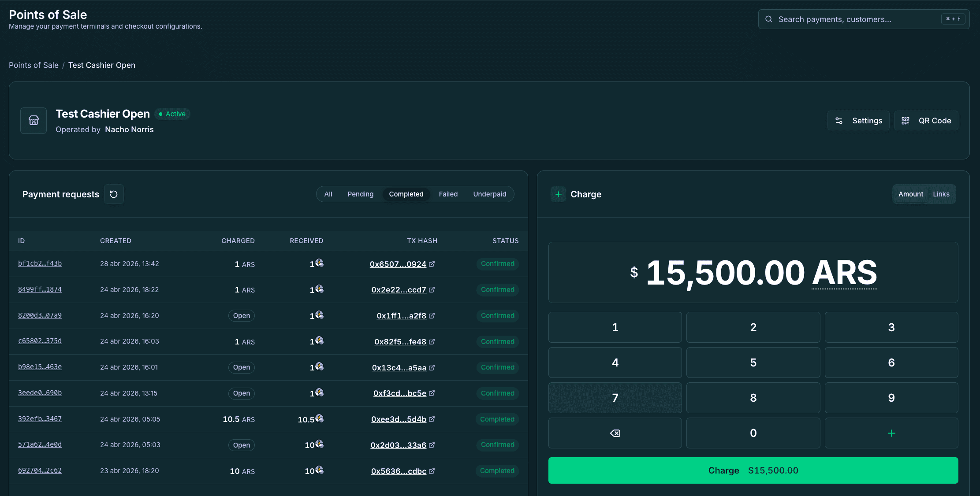This screenshot has height=496, width=980.
Task: Go to Points of Sale breadcrumb
Action: (34, 65)
